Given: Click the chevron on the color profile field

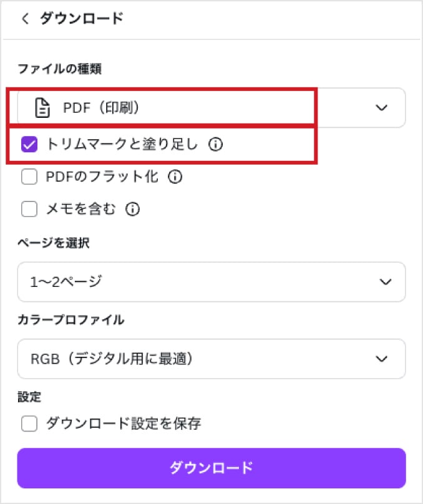Looking at the screenshot, I should [382, 359].
